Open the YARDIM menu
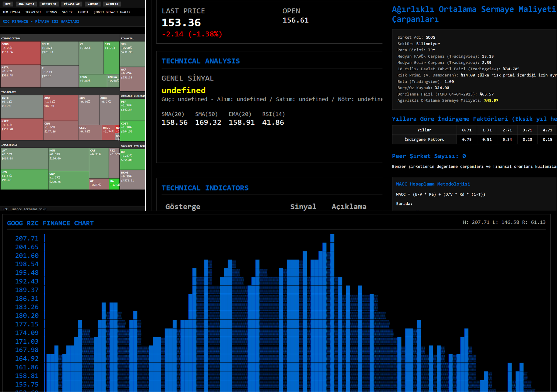This screenshot has width=557, height=392. tap(93, 4)
